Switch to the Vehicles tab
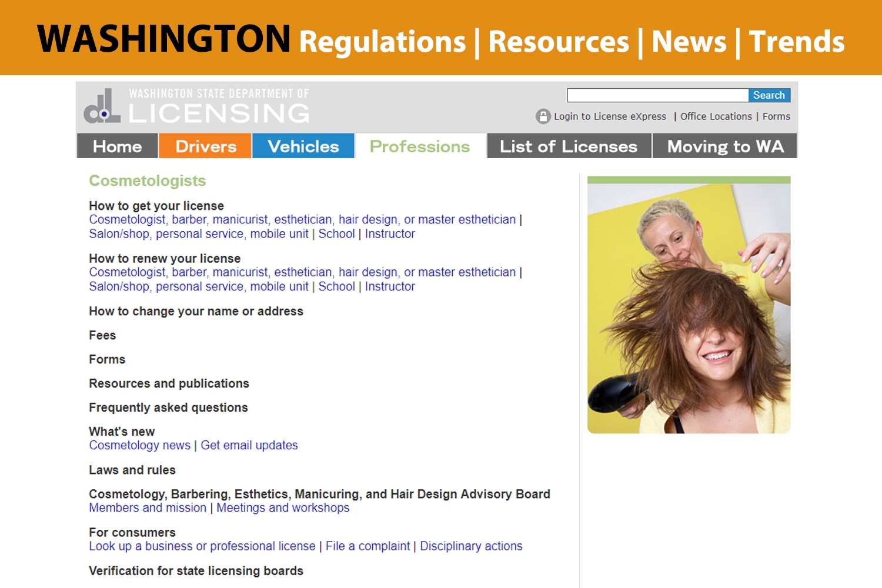 (303, 146)
